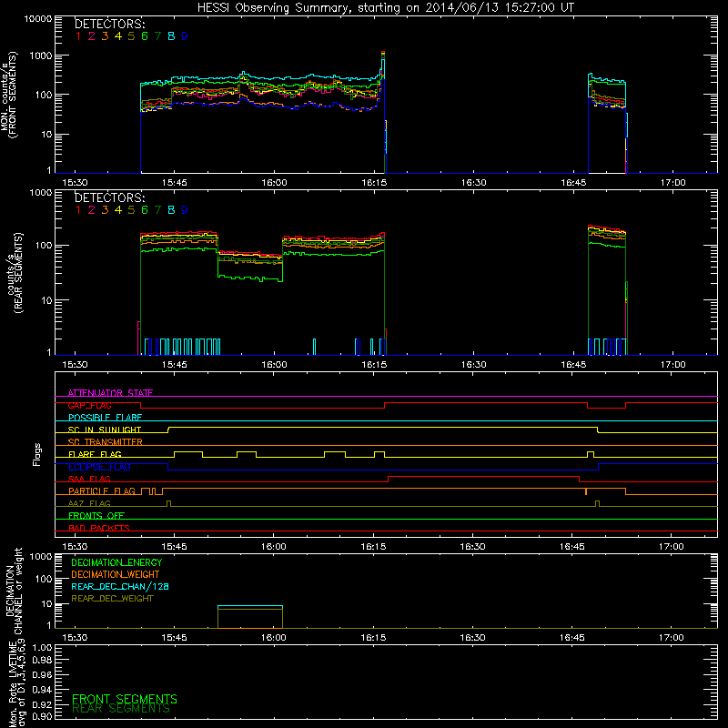
Task: Click the 'REAR_DEC_CHAN/128' legend entry
Action: point(120,586)
